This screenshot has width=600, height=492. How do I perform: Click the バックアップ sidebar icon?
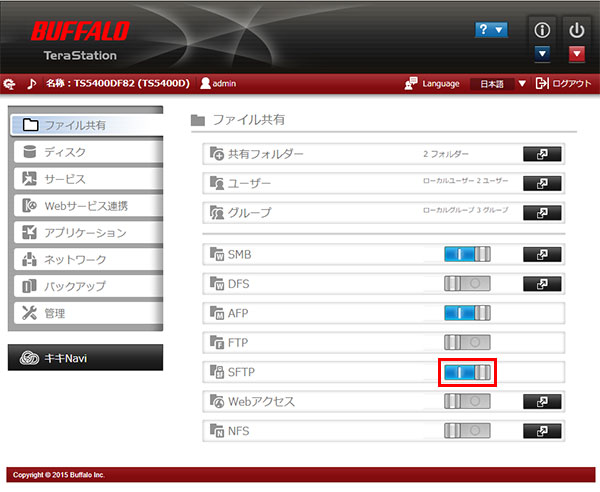[29, 286]
